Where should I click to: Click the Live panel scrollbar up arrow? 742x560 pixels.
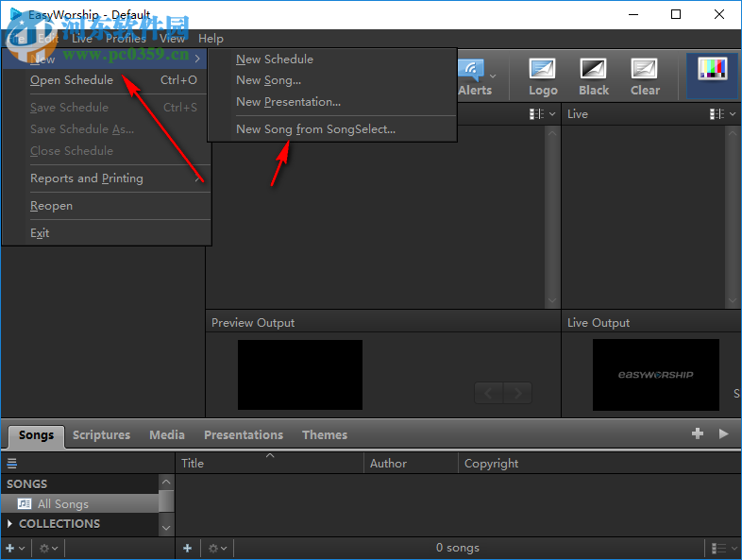(x=732, y=133)
